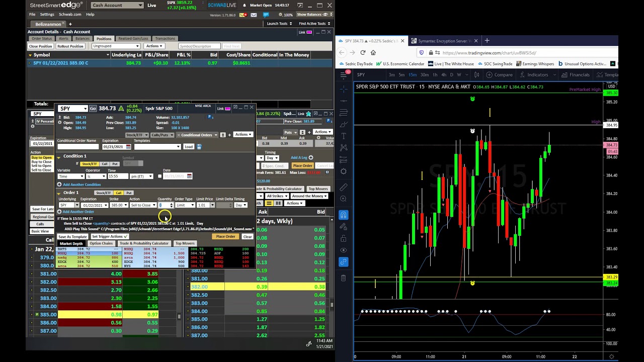This screenshot has height=362, width=644.
Task: Open the TradingView hamburger menu with badge
Action: pyautogui.click(x=344, y=75)
